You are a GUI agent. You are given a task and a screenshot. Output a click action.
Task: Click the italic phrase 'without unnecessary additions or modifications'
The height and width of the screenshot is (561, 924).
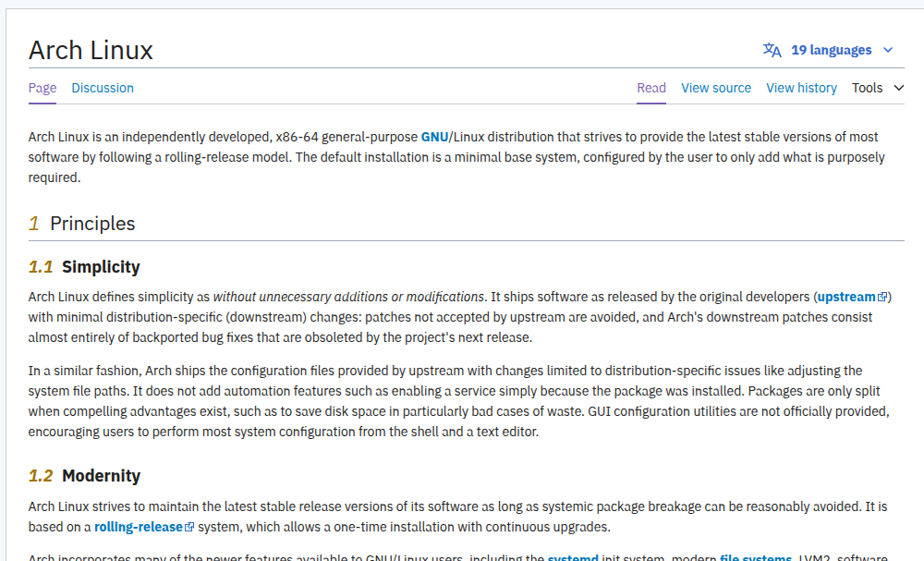tap(348, 297)
